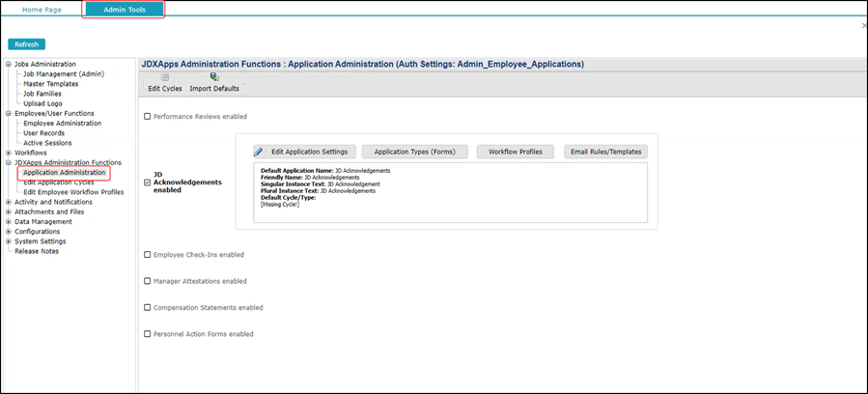This screenshot has width=868, height=394.
Task: Expand Activity and Notifications node
Action: tap(9, 202)
